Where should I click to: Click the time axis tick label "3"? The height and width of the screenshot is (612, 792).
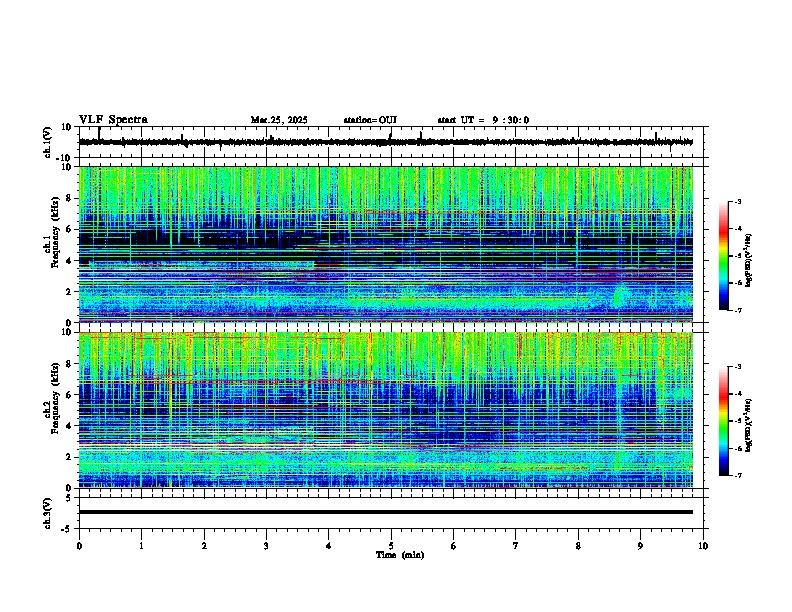point(266,546)
